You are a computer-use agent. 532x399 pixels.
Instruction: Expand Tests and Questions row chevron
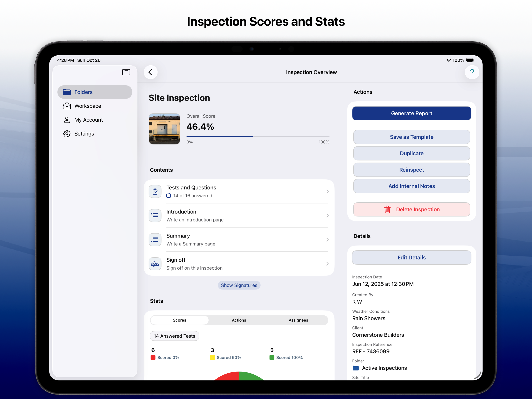328,192
